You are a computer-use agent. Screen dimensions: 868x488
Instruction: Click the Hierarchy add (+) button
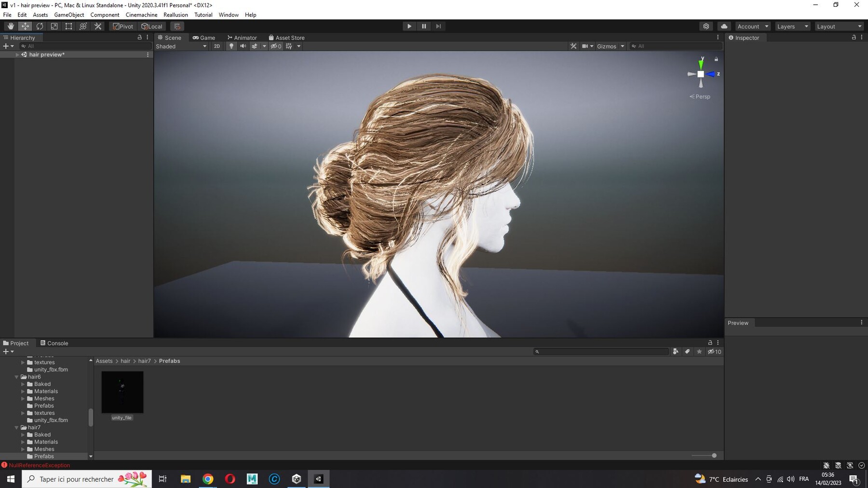tap(8, 46)
